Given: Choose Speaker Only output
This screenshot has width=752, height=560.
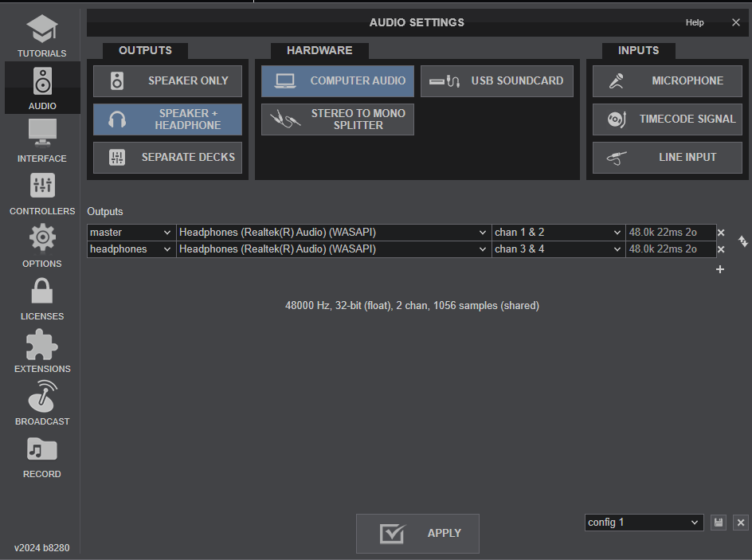Looking at the screenshot, I should click(167, 81).
